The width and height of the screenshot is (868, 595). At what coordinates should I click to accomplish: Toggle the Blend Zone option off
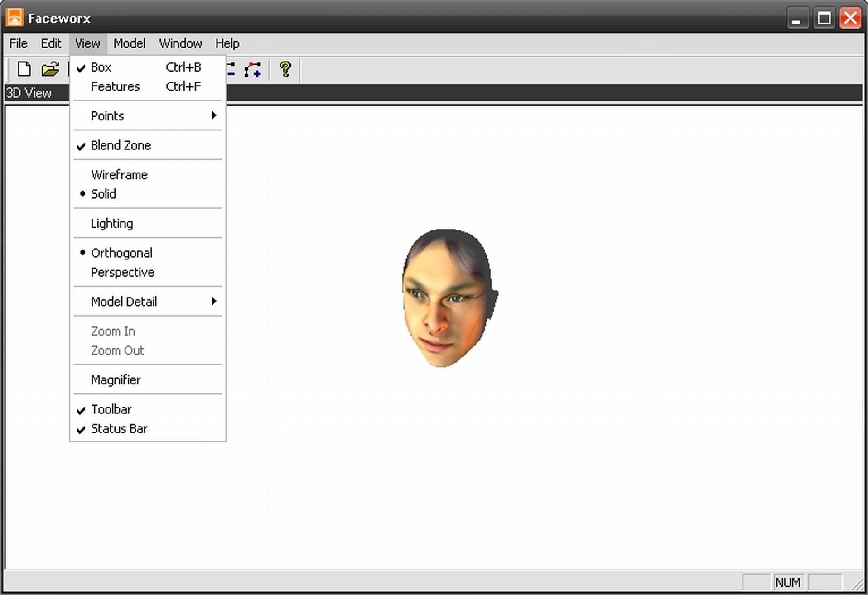coord(121,145)
